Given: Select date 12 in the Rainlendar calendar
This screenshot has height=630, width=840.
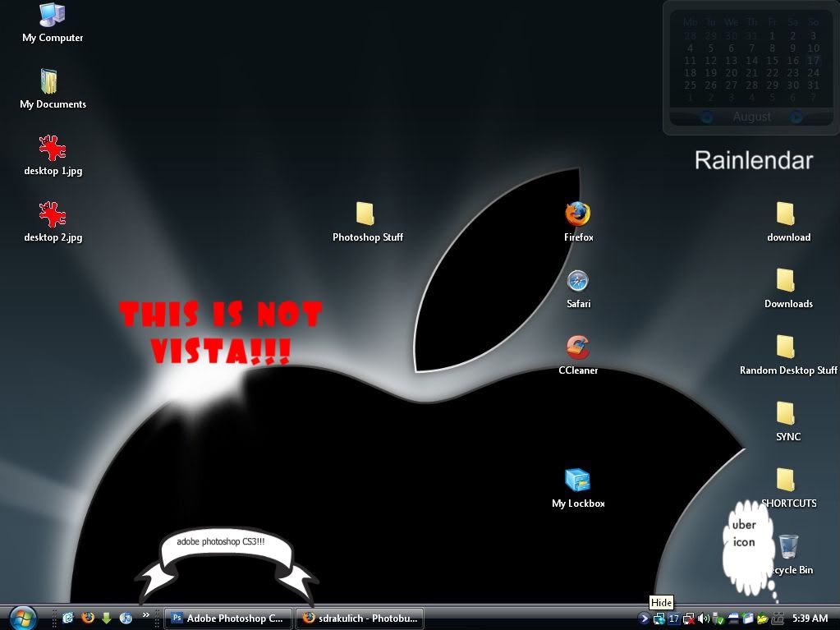Looking at the screenshot, I should point(711,61).
